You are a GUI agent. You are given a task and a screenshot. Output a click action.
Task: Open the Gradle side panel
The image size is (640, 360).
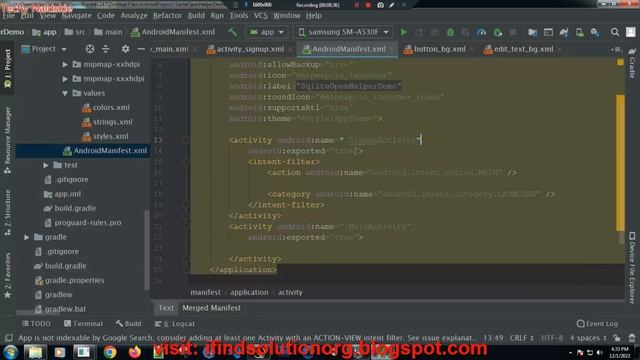(x=632, y=63)
